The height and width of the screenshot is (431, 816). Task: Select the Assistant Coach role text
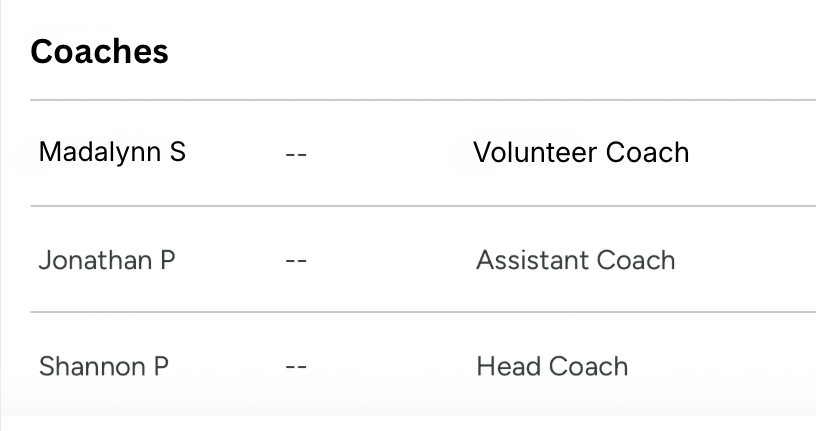575,260
